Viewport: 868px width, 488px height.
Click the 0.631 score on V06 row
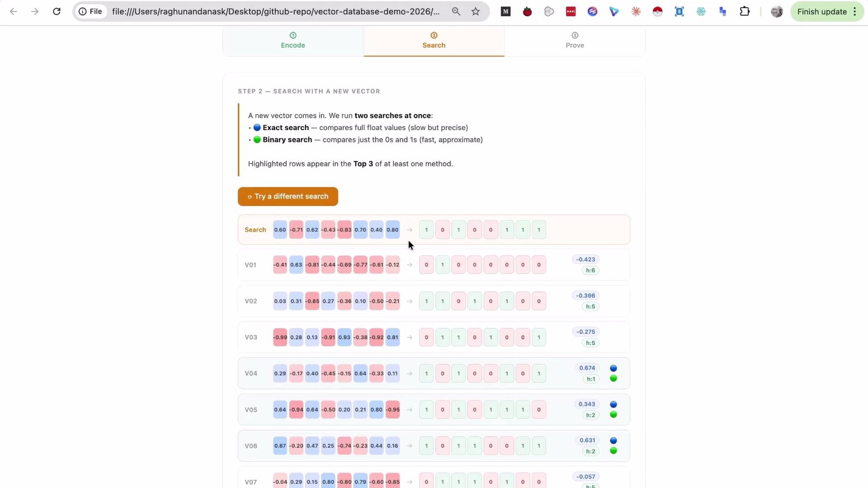[x=587, y=440]
